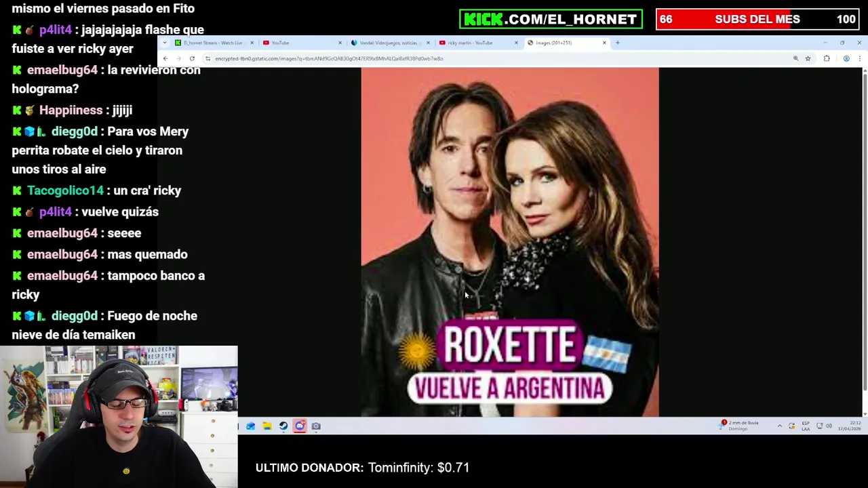Close the ricky martin YouTube tab

(516, 43)
